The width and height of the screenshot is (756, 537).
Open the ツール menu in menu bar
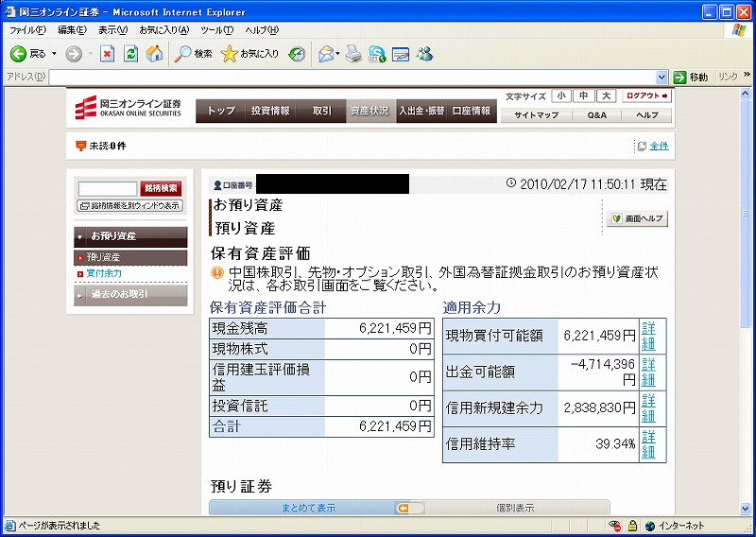pyautogui.click(x=216, y=29)
